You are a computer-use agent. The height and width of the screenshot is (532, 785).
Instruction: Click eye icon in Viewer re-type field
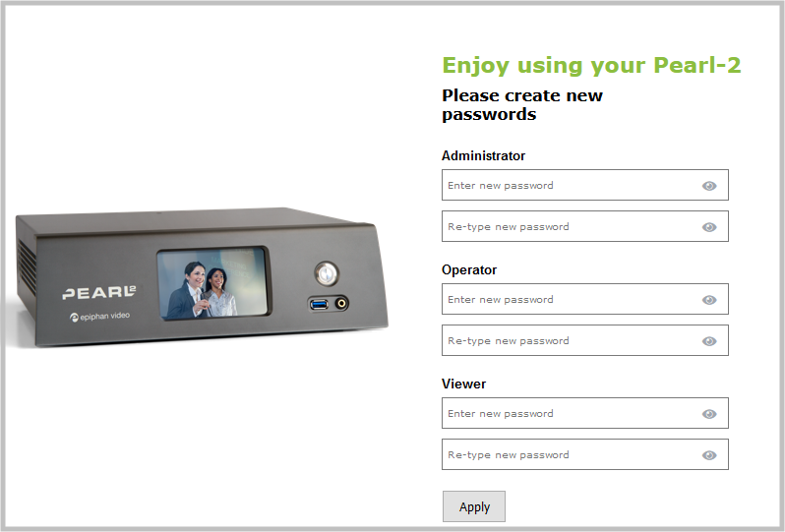pos(709,455)
